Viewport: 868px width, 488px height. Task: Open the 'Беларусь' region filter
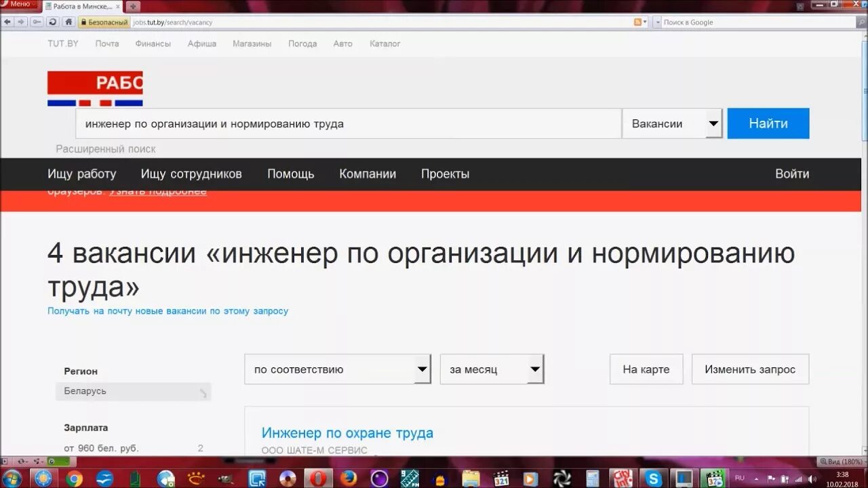pos(133,391)
